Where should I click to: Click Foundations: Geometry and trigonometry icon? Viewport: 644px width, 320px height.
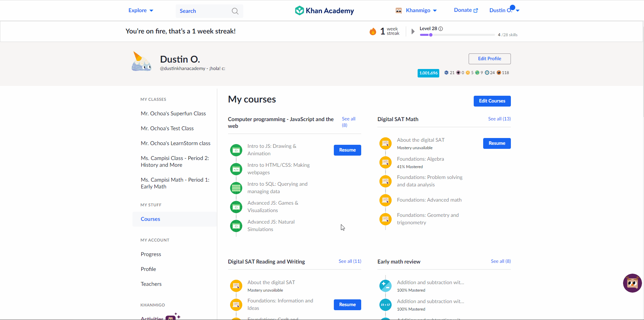click(x=386, y=219)
